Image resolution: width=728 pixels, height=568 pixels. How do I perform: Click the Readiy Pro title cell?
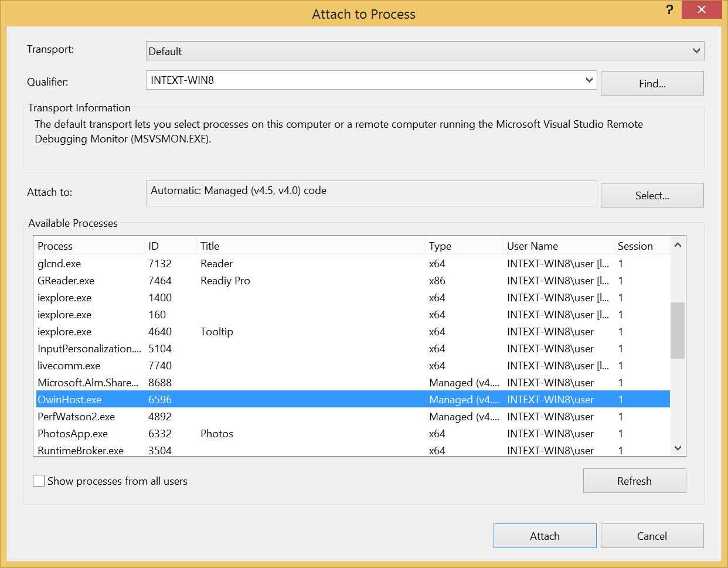click(x=225, y=281)
